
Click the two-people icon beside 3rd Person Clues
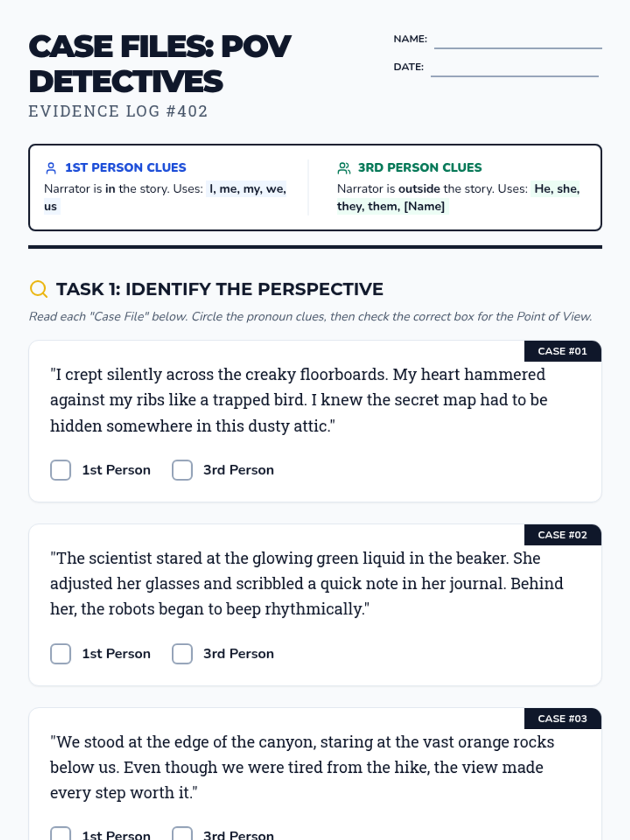pos(344,168)
